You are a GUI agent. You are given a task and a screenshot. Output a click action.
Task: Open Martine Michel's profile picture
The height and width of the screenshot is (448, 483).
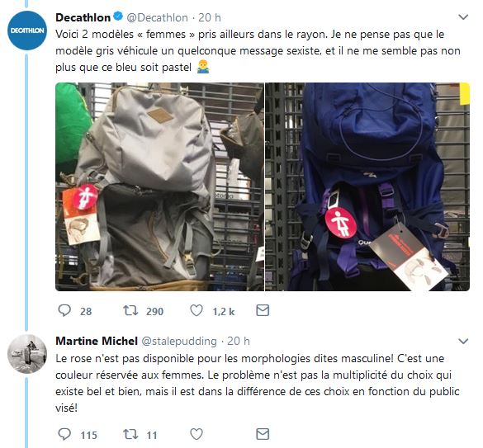(27, 354)
